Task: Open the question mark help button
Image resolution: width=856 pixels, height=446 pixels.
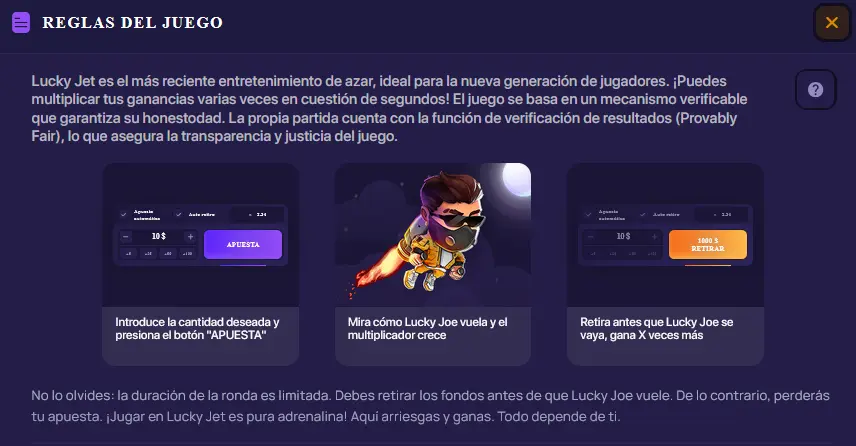Action: coord(815,90)
